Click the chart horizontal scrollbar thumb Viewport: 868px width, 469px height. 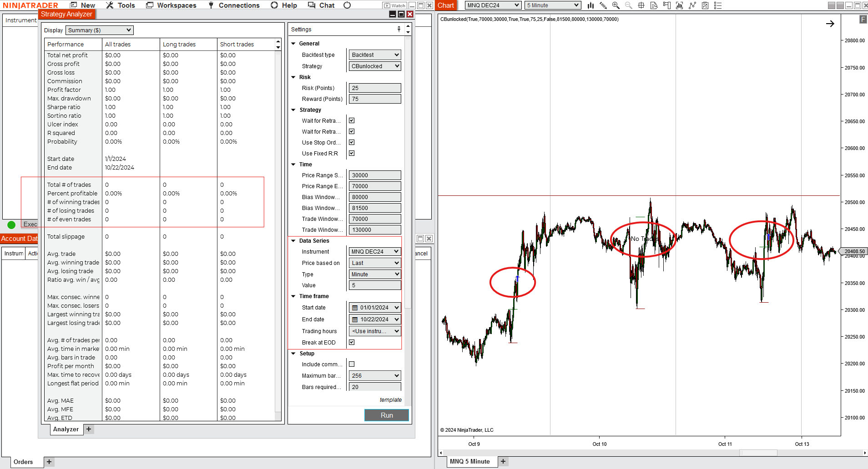tap(758, 453)
